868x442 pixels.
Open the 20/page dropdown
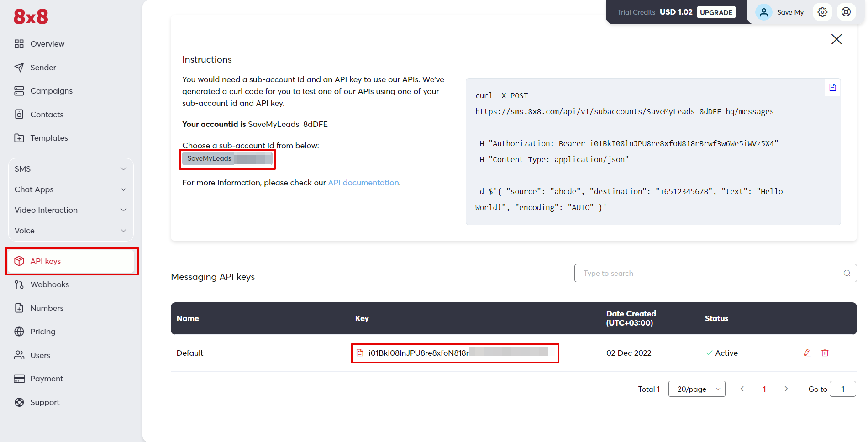coord(697,389)
